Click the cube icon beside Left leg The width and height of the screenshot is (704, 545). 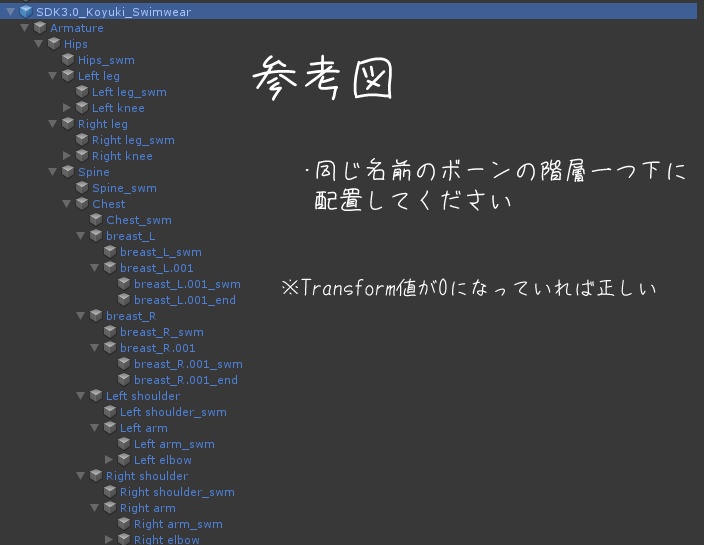(68, 75)
